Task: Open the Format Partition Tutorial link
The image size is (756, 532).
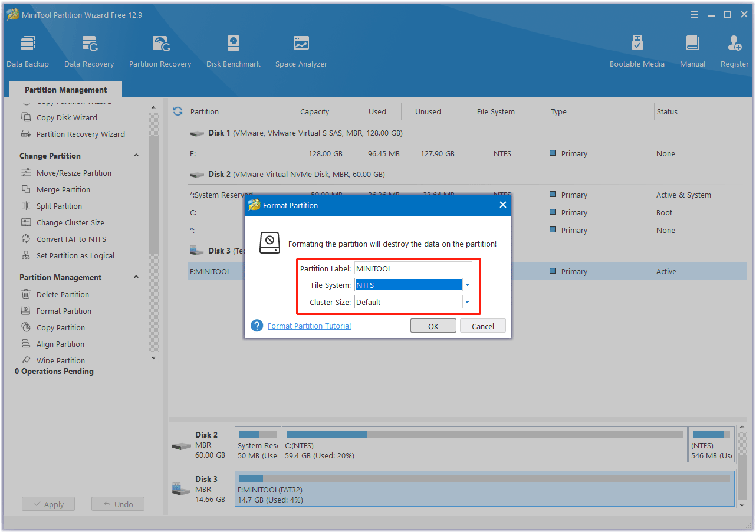Action: 309,325
